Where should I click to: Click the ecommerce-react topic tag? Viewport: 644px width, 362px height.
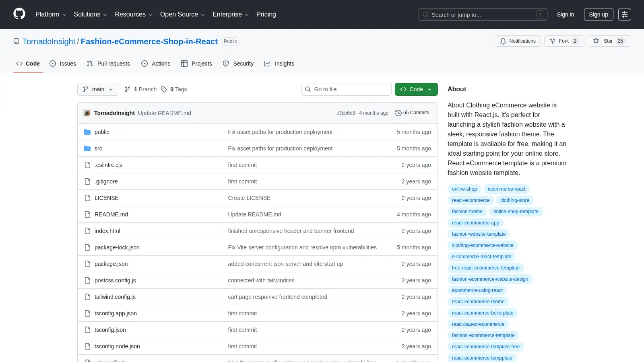[x=506, y=189]
